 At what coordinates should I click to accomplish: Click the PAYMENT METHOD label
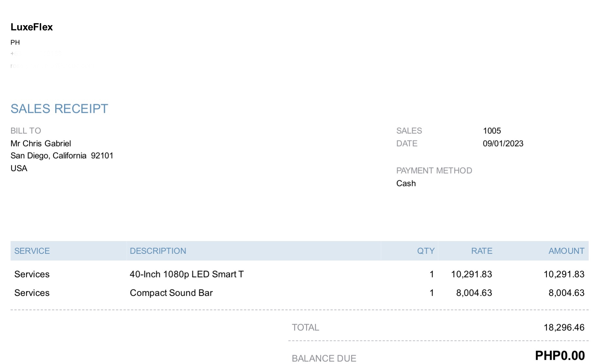point(434,171)
